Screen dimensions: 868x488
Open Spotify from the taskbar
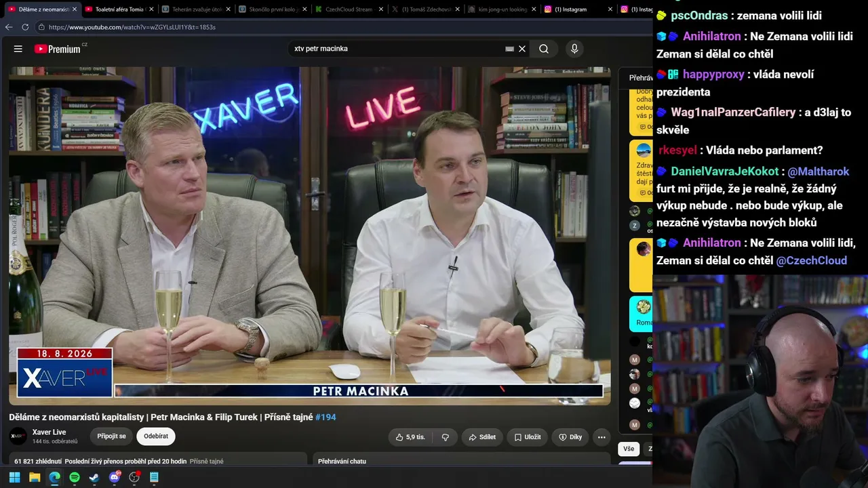point(75,477)
